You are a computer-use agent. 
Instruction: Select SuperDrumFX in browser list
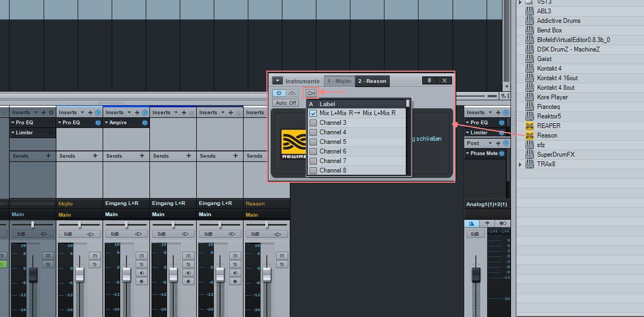tap(556, 155)
